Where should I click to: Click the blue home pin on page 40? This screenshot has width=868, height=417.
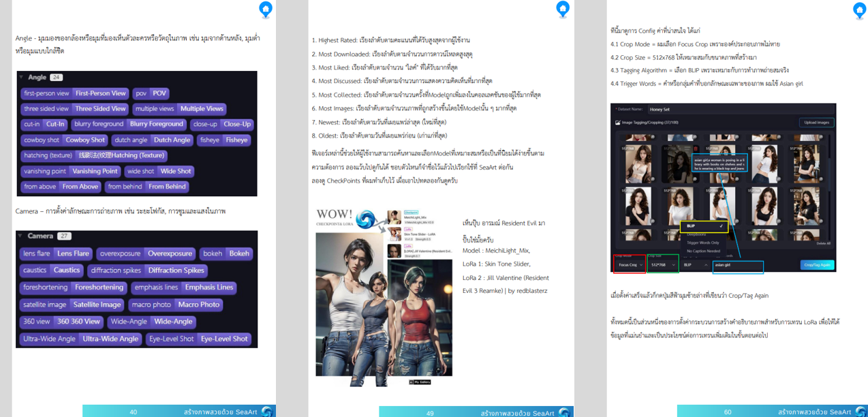click(266, 9)
